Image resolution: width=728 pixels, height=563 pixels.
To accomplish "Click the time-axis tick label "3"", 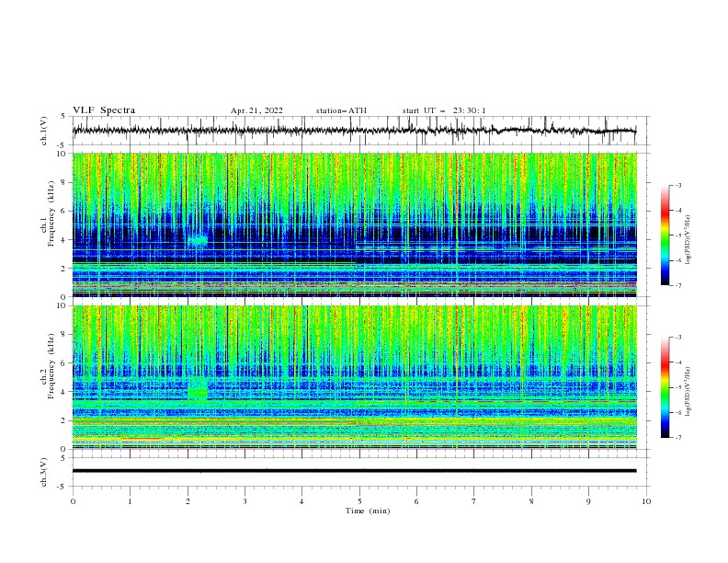I will click(x=245, y=501).
